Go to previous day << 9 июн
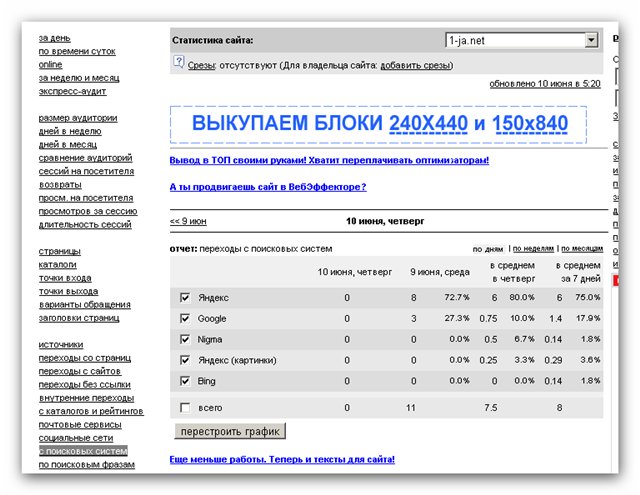 point(188,221)
